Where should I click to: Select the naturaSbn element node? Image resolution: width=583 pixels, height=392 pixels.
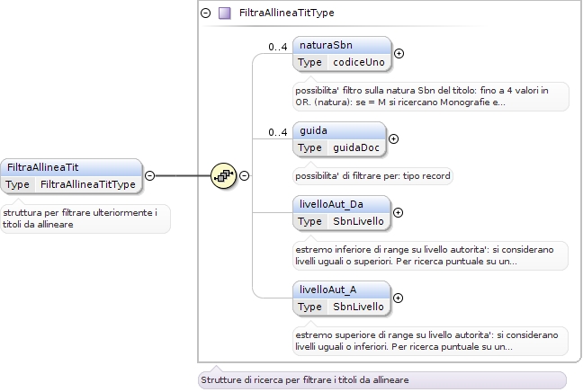342,54
